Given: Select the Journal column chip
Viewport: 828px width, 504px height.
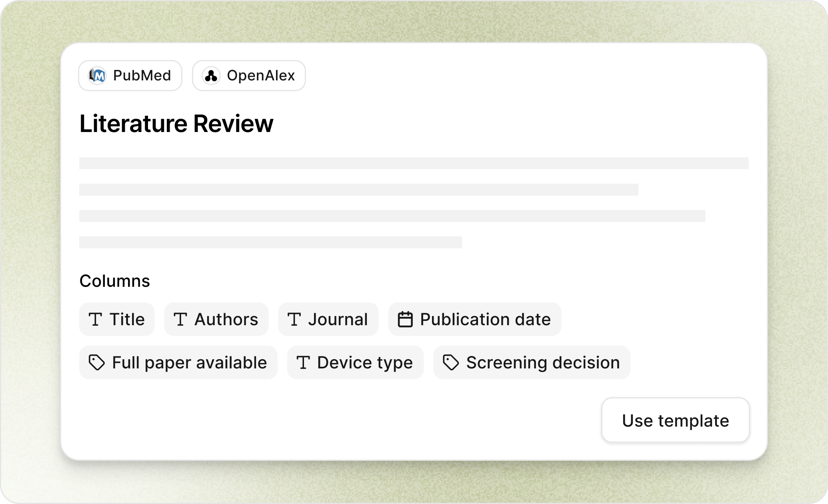Looking at the screenshot, I should [x=328, y=319].
